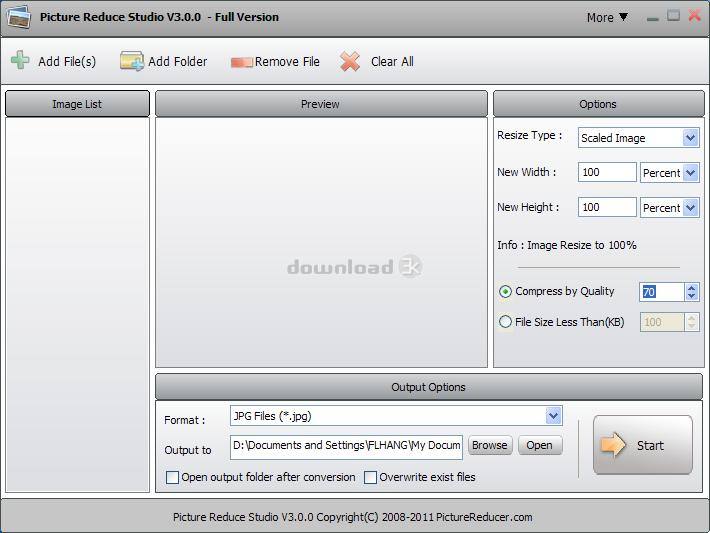Expand the New Width unit dropdown

690,173
